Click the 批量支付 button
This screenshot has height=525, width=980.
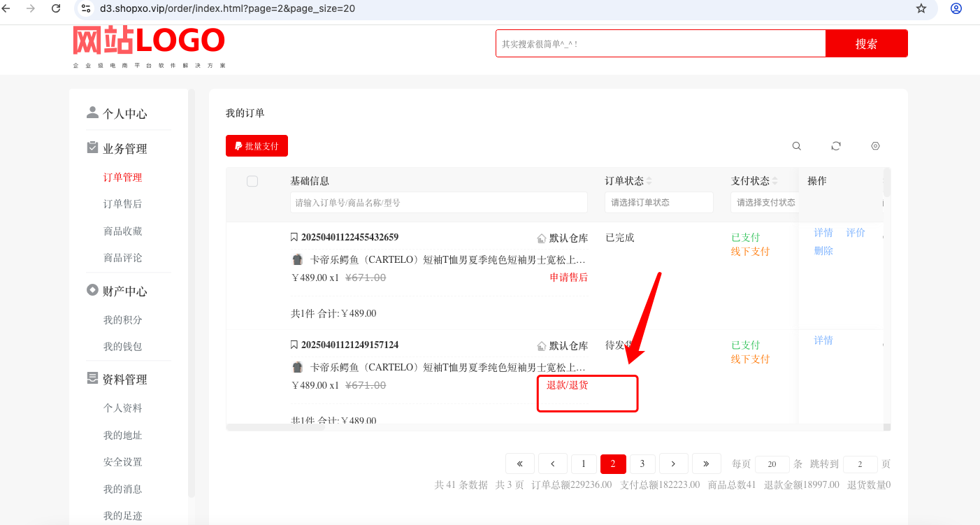[x=257, y=146]
